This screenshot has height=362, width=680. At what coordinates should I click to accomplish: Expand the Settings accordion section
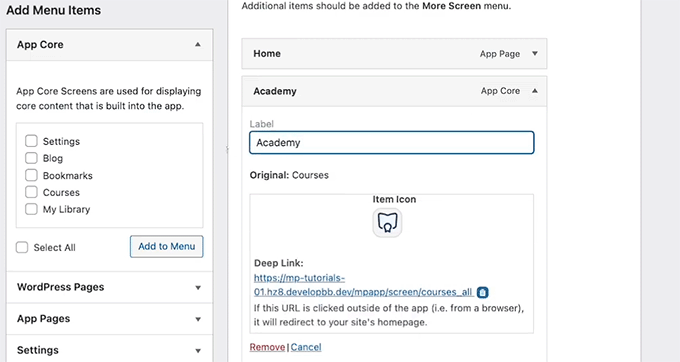coord(110,350)
